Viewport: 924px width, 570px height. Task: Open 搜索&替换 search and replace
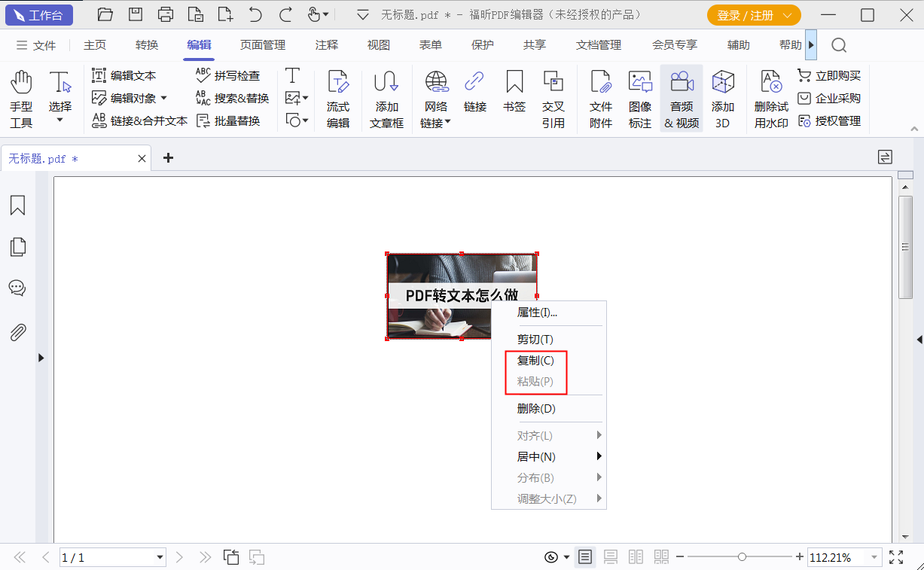click(x=236, y=98)
